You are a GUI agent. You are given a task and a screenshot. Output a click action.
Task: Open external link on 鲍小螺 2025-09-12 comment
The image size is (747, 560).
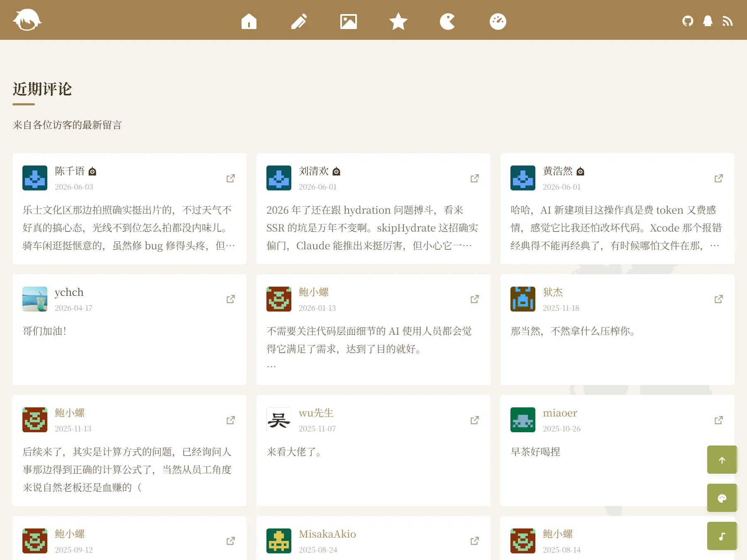tap(231, 541)
